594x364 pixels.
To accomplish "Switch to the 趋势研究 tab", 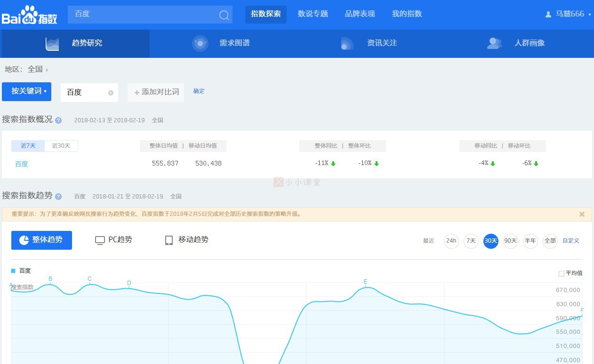I will [x=76, y=44].
